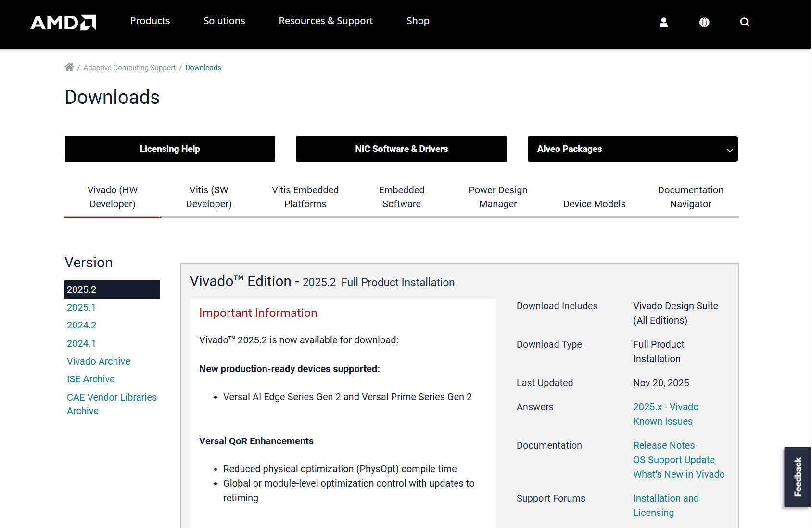
Task: Open 2025.x Vivado Known Issues link
Action: 665,414
